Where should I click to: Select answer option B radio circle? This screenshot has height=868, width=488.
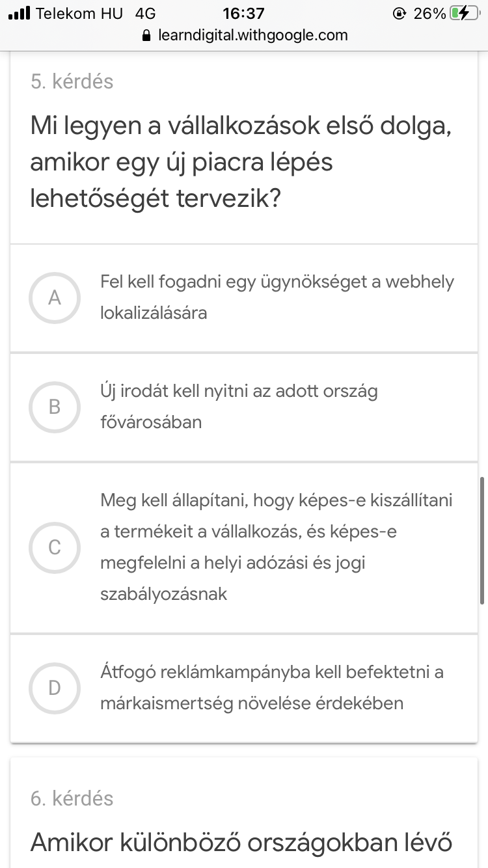[55, 407]
